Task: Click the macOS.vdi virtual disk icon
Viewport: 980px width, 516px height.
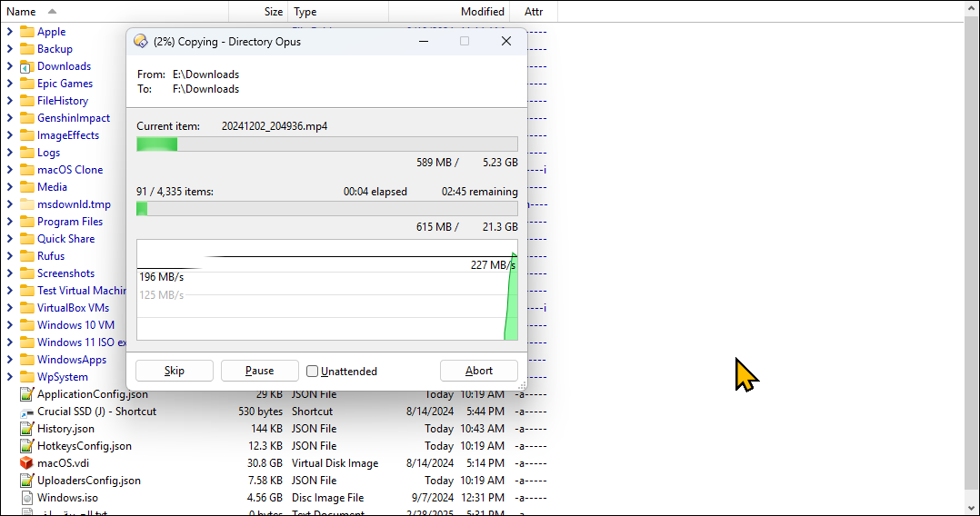Action: pos(27,463)
